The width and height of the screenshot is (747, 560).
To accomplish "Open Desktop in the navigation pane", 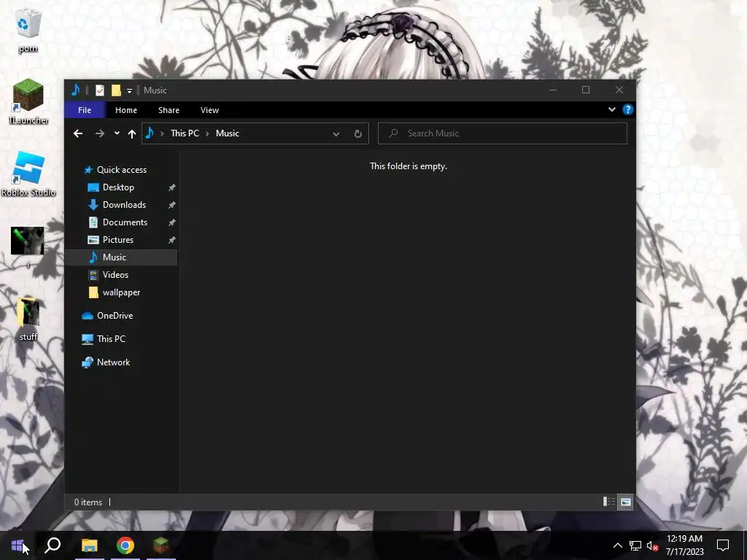I will coord(118,187).
